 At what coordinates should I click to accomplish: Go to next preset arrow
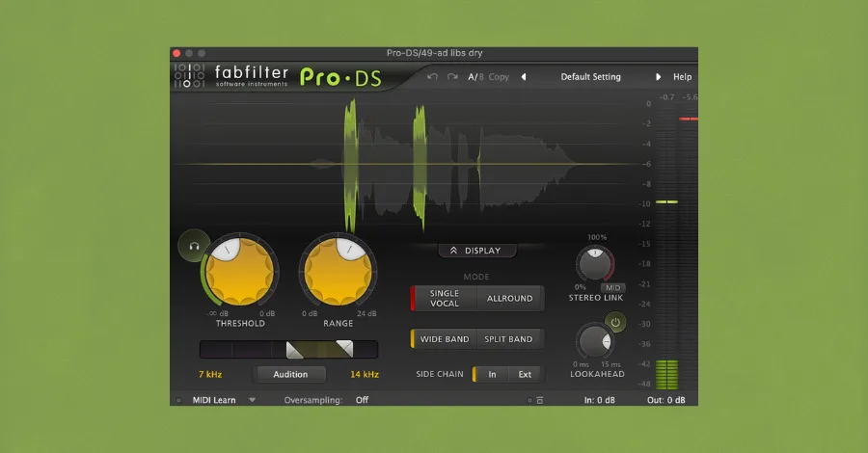pos(658,77)
